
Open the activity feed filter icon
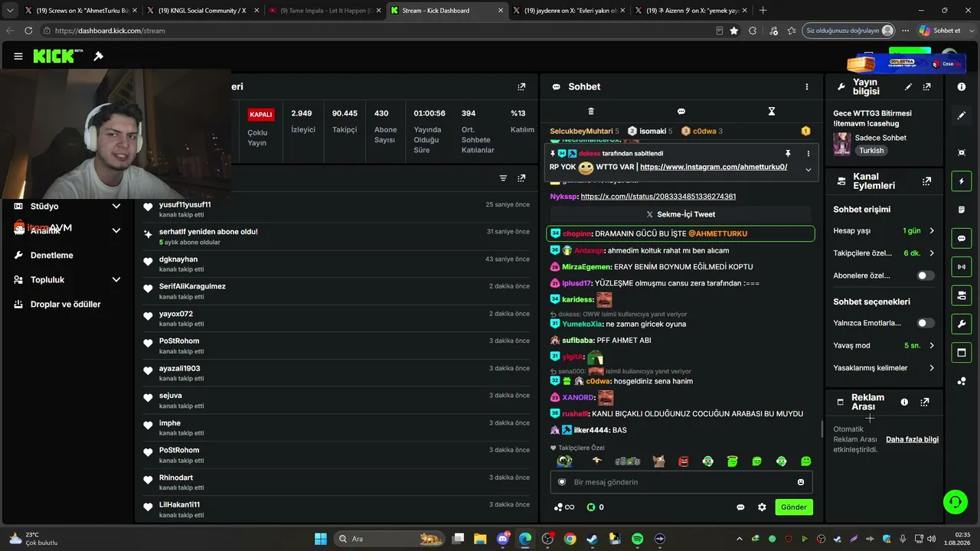click(503, 178)
